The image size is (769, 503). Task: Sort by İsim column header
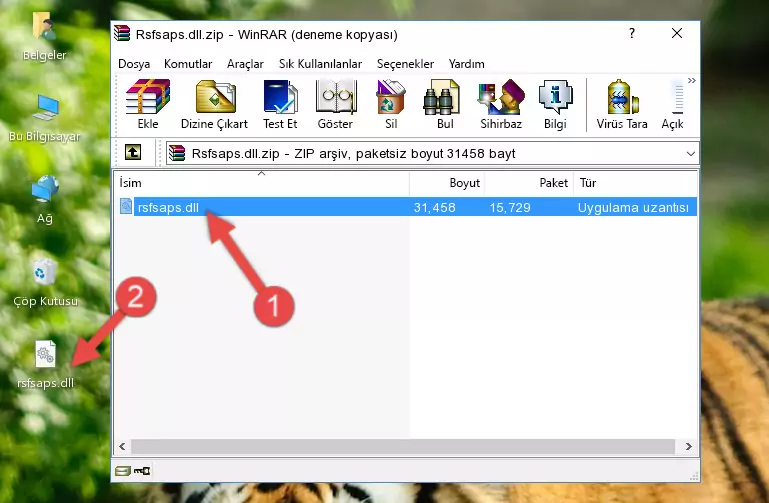(262, 183)
